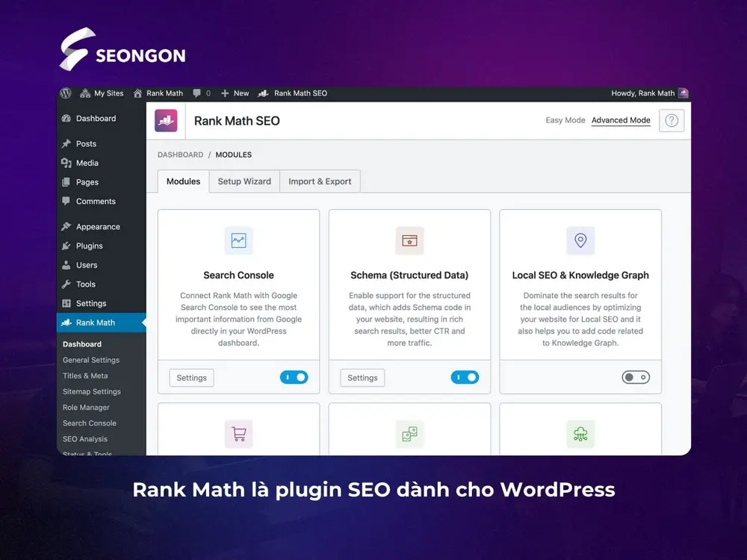Click the image gallery module icon
The height and width of the screenshot is (560, 747).
click(x=409, y=434)
